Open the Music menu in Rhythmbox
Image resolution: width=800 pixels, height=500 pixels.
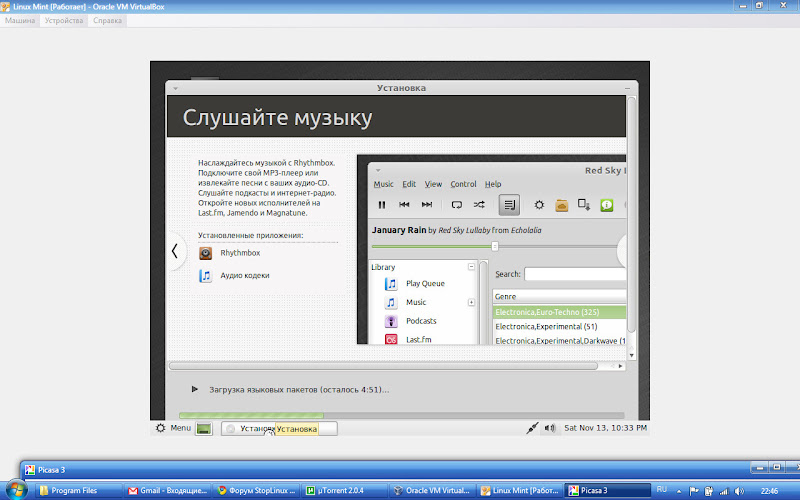(383, 184)
